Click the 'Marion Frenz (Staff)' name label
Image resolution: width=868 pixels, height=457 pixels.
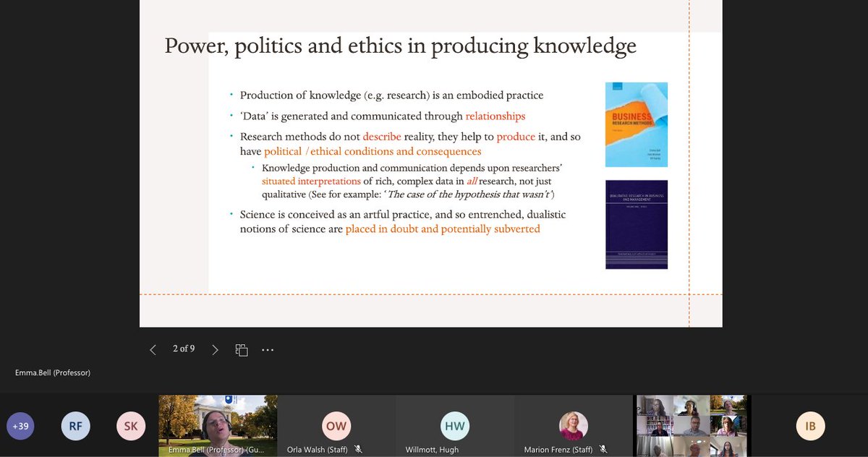[x=558, y=450]
